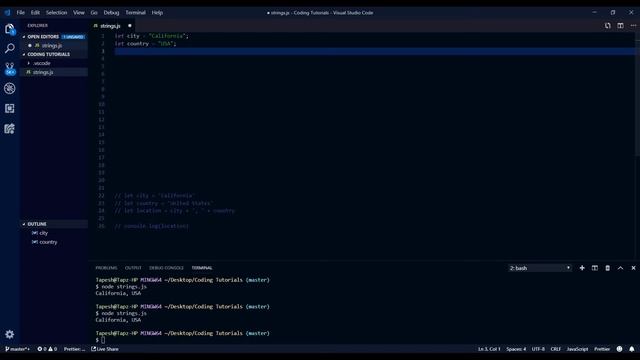Image resolution: width=640 pixels, height=360 pixels.
Task: Click the feedback smiley in status bar
Action: click(619, 349)
